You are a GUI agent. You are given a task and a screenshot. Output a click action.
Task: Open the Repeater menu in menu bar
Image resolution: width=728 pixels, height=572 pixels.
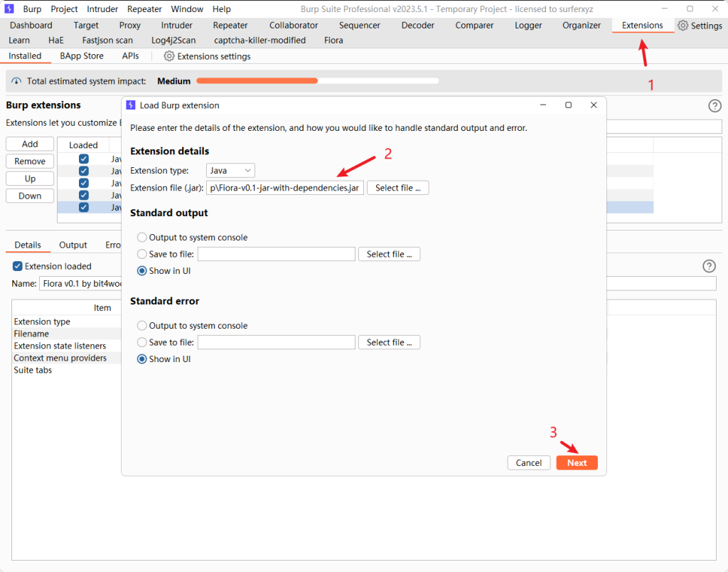coord(144,9)
